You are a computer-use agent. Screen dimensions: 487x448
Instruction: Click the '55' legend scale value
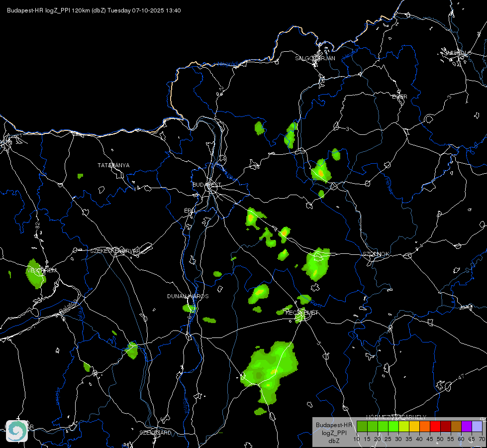[451, 440]
